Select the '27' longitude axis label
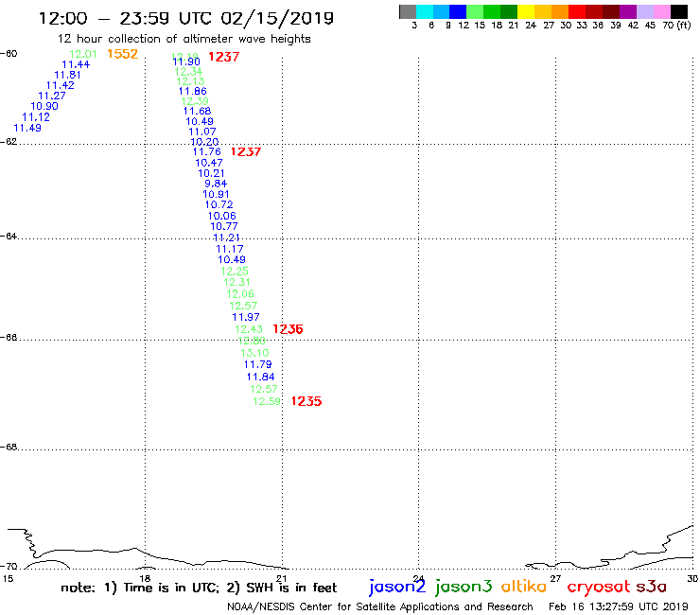 click(x=555, y=578)
